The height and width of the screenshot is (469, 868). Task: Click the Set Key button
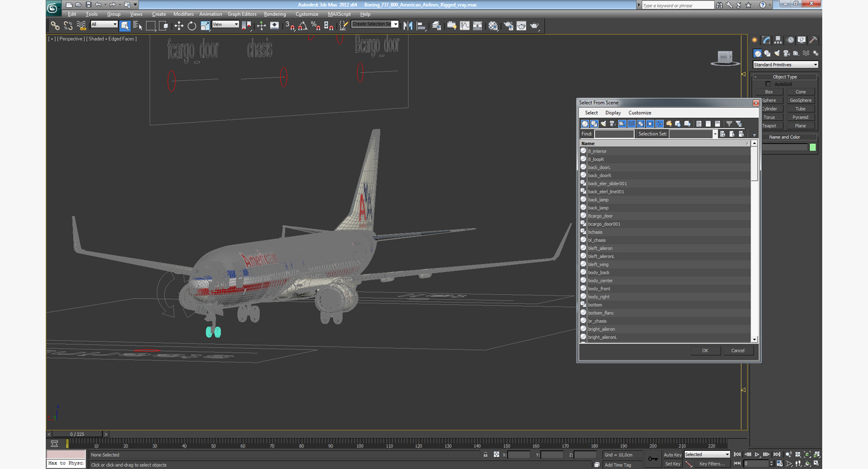[673, 464]
